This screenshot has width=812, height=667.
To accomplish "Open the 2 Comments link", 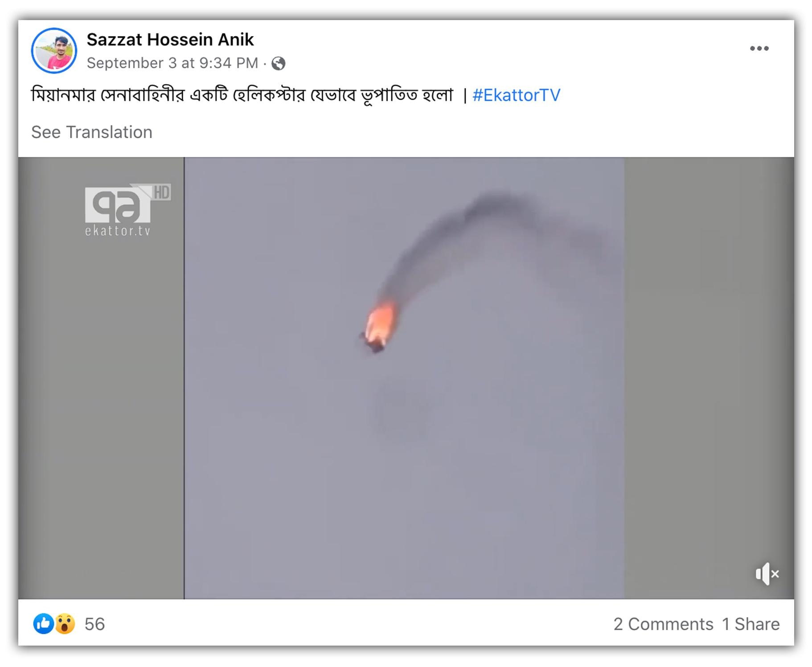I will pyautogui.click(x=663, y=624).
